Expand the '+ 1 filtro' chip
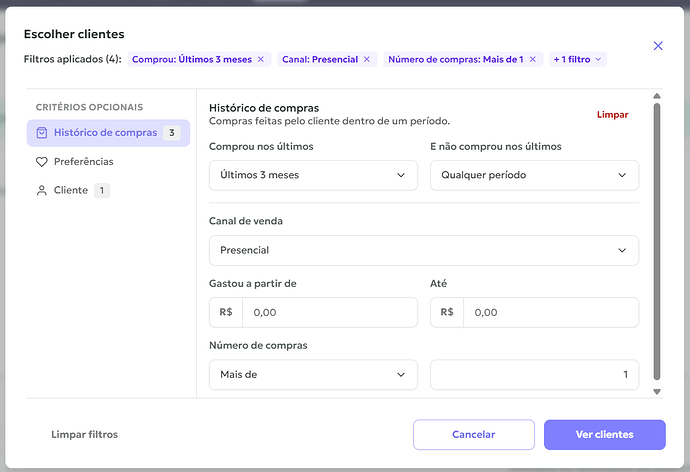Image resolution: width=690 pixels, height=472 pixels. pyautogui.click(x=578, y=59)
